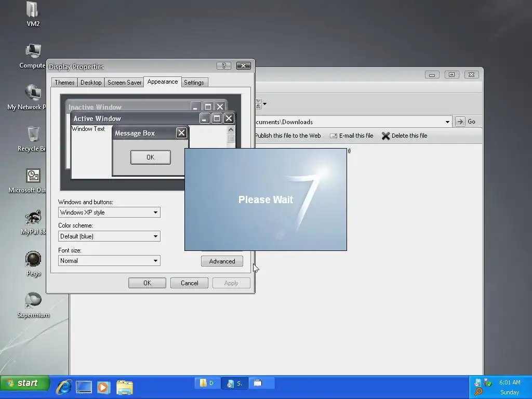532x399 pixels.
Task: Click the 6:01 AM taskbar clock
Action: pos(510,382)
